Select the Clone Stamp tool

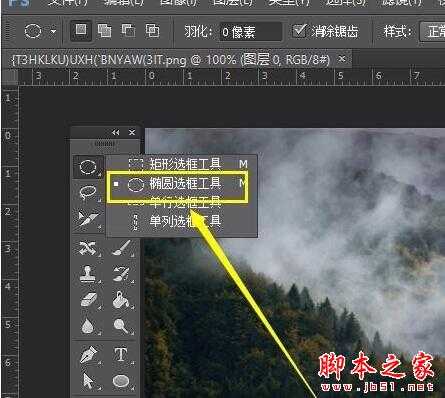[x=88, y=274]
